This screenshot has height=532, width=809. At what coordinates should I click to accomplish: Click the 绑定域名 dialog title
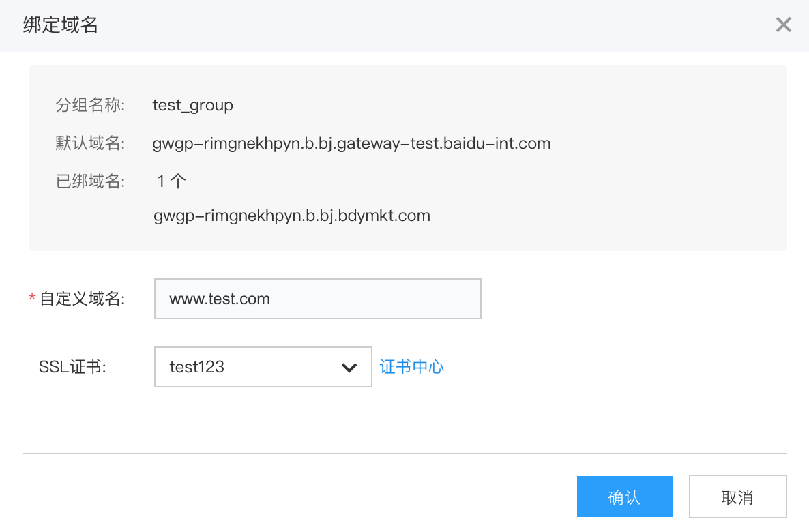tap(60, 26)
